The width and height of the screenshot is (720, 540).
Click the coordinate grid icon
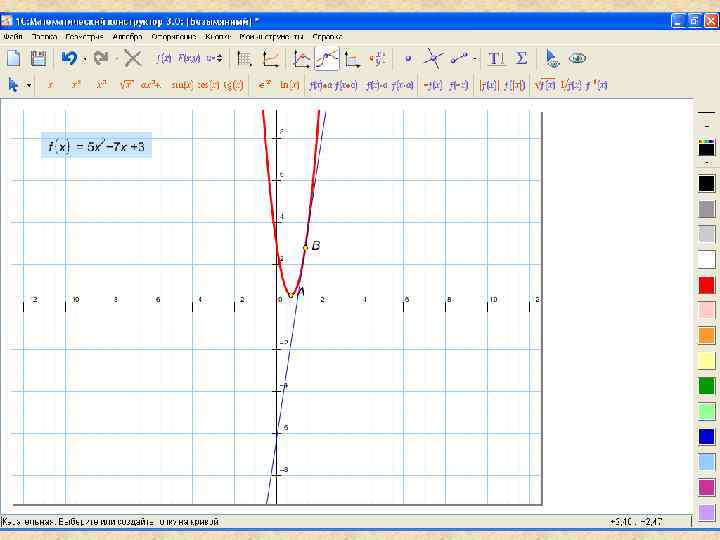coord(244,59)
